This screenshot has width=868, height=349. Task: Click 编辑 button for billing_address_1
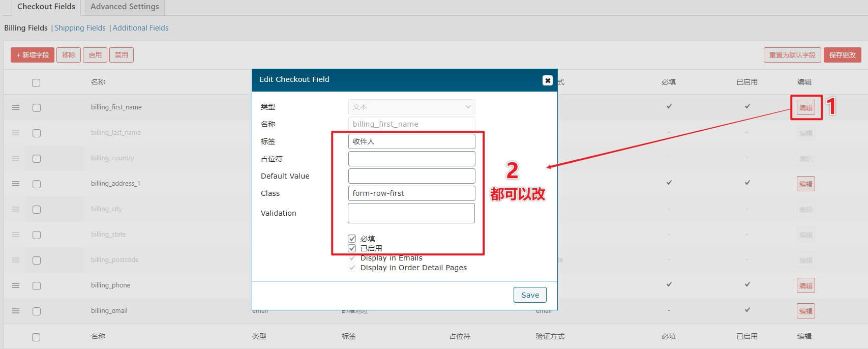click(x=806, y=184)
